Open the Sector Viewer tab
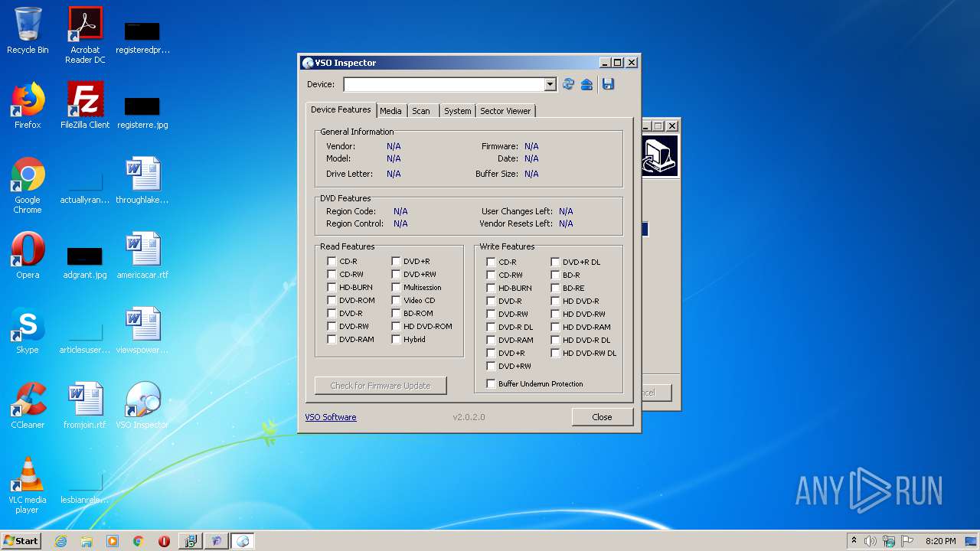The height and width of the screenshot is (551, 980). click(505, 111)
